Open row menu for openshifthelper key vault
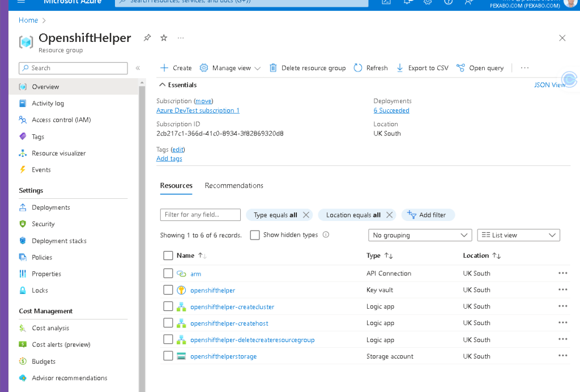This screenshot has width=580, height=392. point(562,289)
